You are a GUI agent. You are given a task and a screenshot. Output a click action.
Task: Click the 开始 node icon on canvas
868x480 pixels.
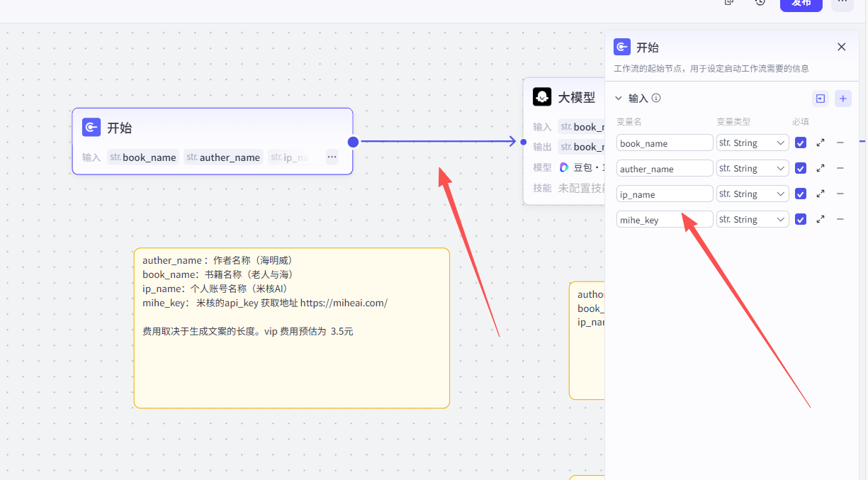coord(91,128)
